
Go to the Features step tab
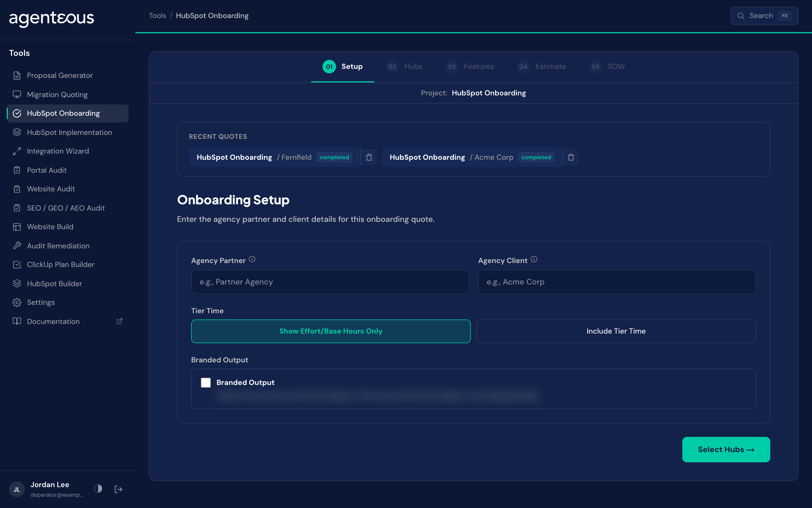[469, 67]
